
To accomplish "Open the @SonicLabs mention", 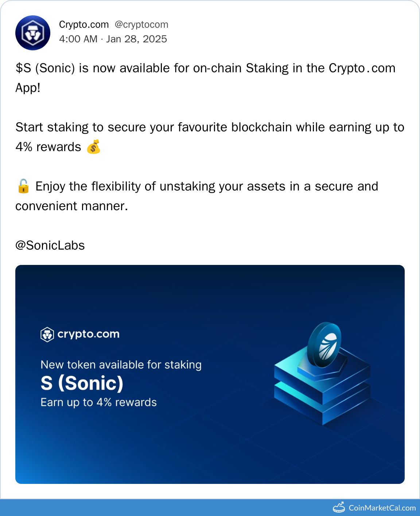I will point(50,245).
